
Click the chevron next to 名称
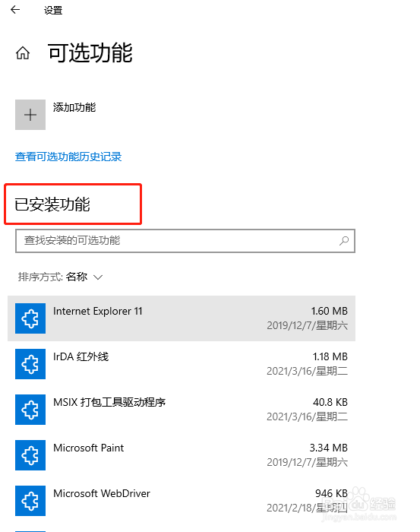click(98, 277)
